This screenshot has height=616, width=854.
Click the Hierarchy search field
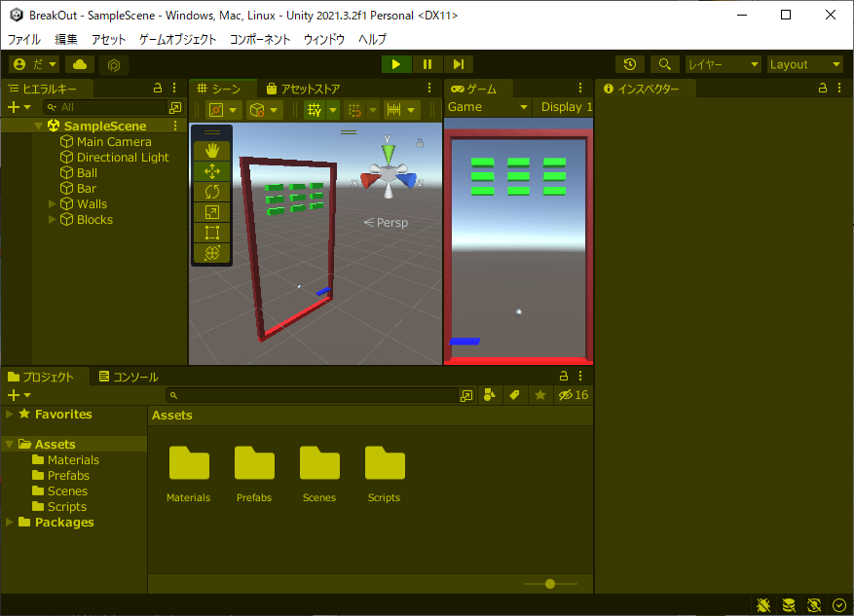(x=106, y=108)
